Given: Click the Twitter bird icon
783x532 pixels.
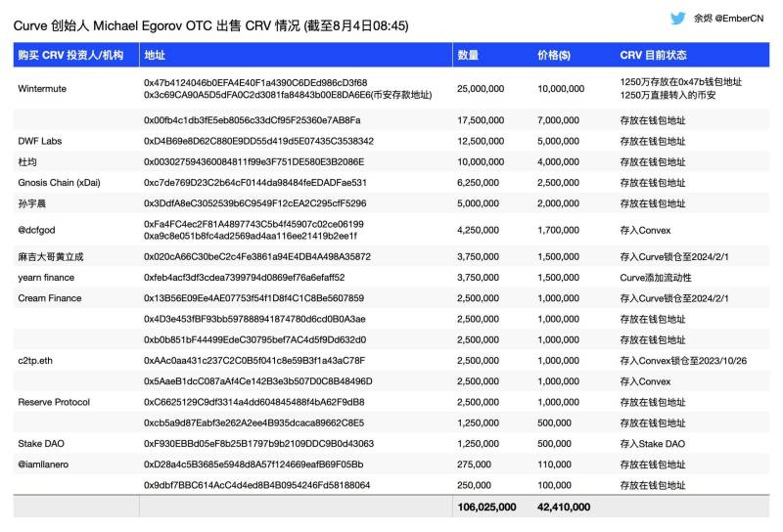Looking at the screenshot, I should tap(677, 19).
